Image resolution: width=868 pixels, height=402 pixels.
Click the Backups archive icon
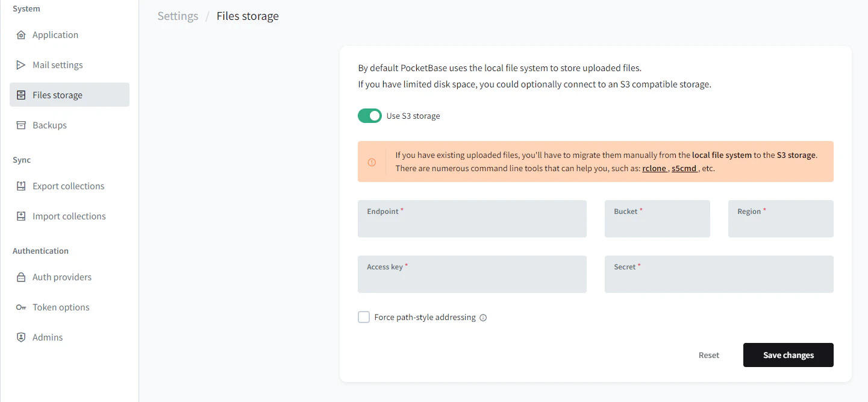click(21, 125)
